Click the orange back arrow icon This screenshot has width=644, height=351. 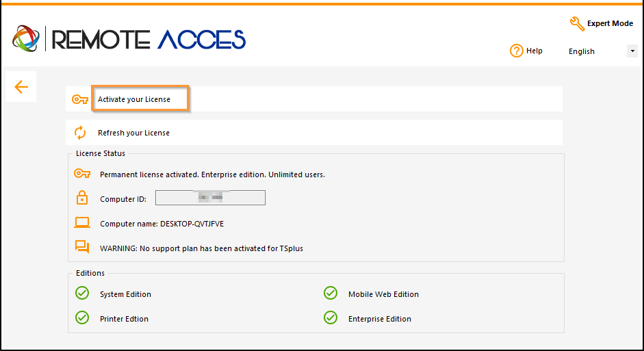point(21,87)
